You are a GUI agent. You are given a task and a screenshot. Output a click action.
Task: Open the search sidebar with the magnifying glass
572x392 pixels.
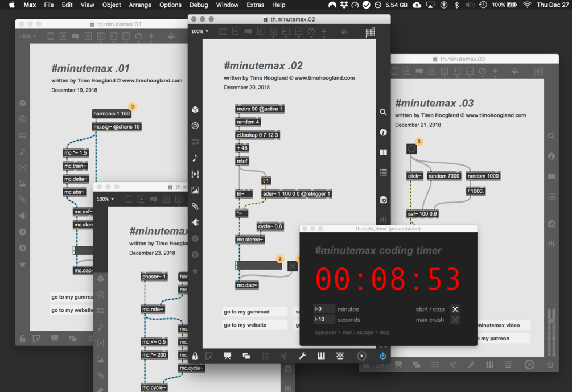[383, 113]
